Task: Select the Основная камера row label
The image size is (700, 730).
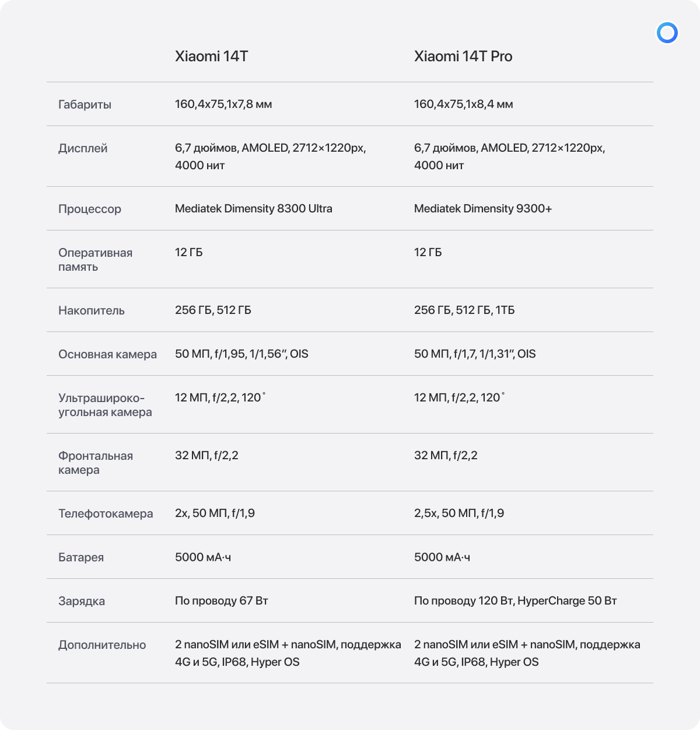Action: 107,355
